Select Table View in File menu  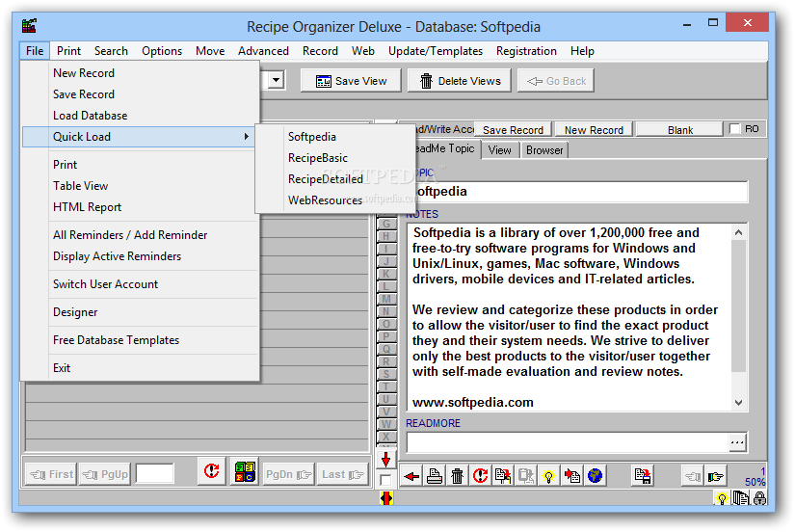pyautogui.click(x=141, y=186)
